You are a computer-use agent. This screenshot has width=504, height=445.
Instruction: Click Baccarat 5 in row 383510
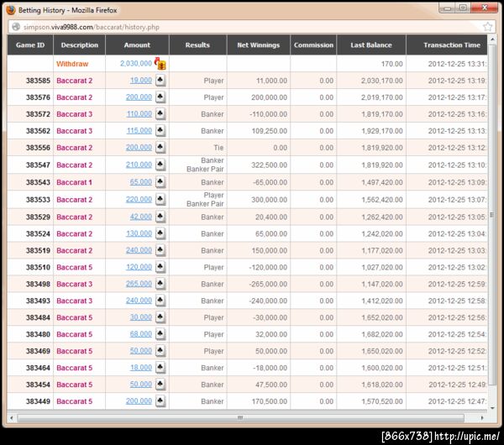coord(74,267)
